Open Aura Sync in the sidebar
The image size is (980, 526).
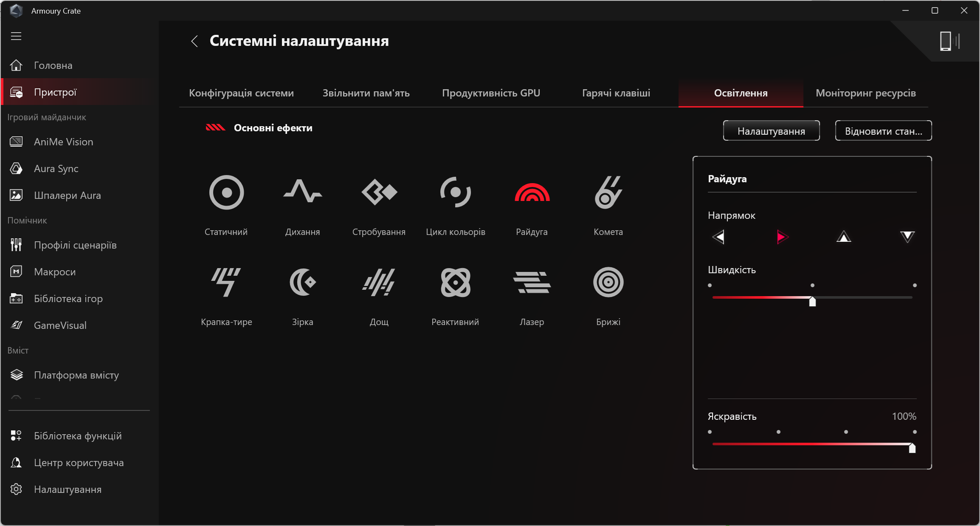pos(56,169)
